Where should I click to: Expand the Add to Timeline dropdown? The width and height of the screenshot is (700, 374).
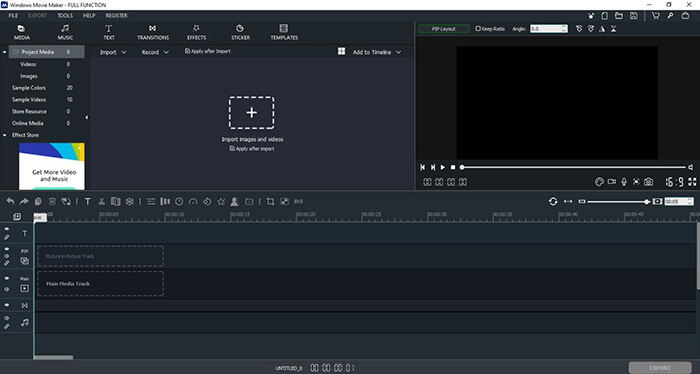pos(377,52)
